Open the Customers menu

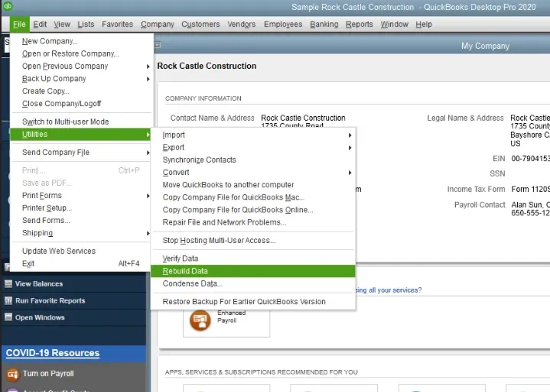pos(200,24)
